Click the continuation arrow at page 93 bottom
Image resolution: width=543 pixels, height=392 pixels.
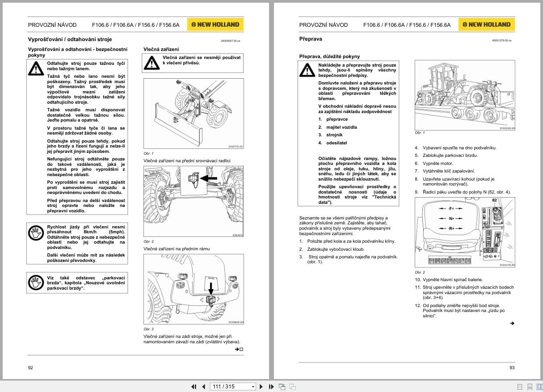512,324
